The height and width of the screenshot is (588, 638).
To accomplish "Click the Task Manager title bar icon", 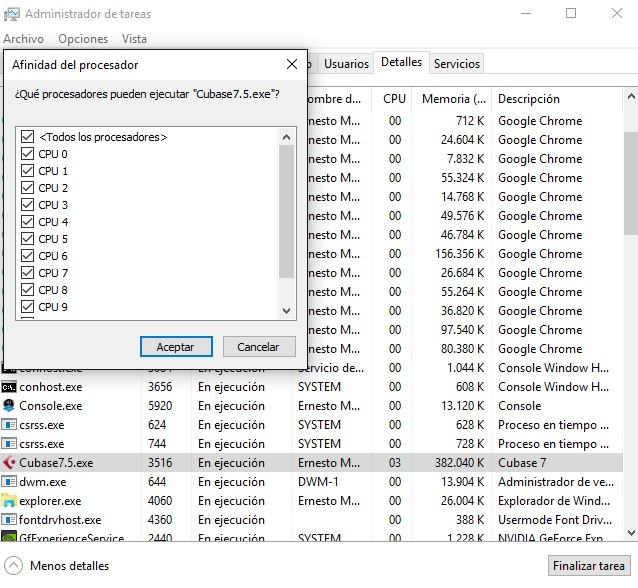I will (x=11, y=14).
